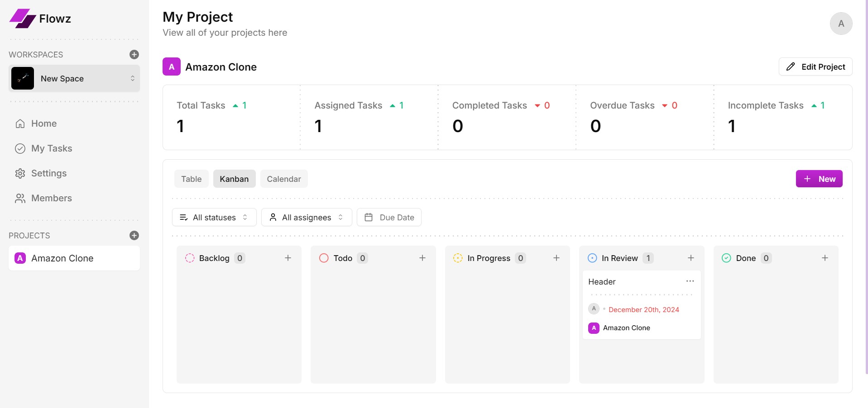Open the New Space workspace switcher
Screen dimensions: 868x408
tap(74, 78)
